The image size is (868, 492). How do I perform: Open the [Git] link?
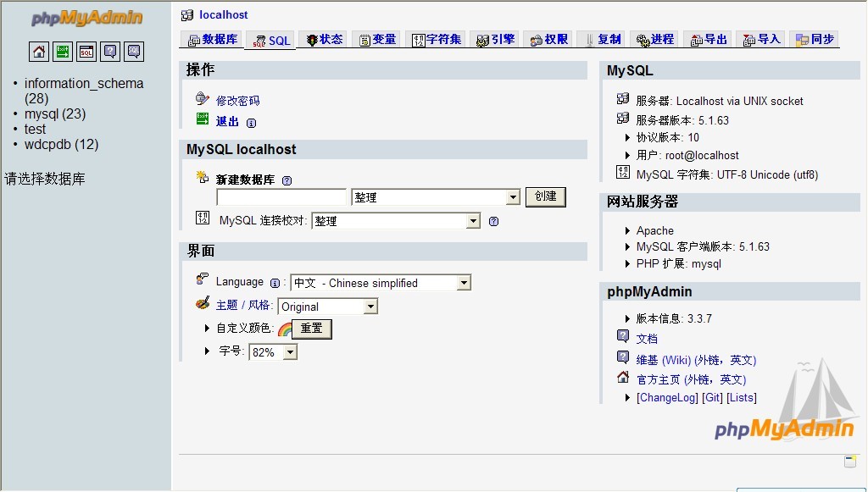coord(712,397)
